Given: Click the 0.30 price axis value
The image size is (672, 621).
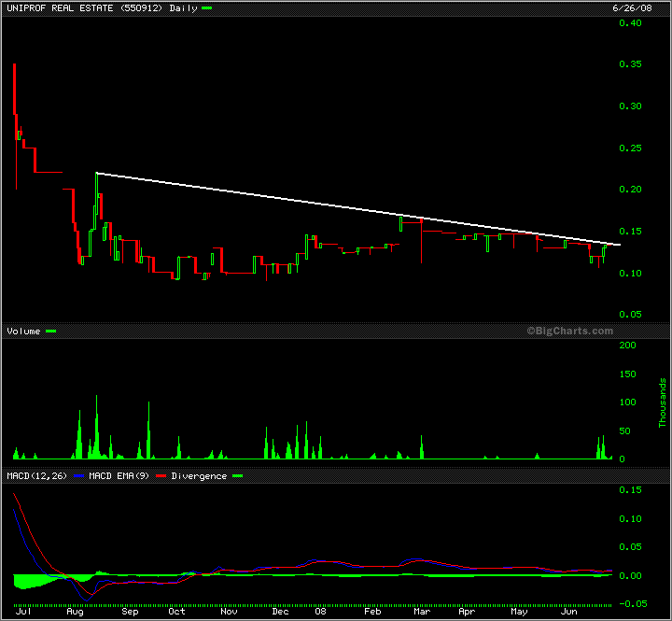Looking at the screenshot, I should pyautogui.click(x=630, y=106).
